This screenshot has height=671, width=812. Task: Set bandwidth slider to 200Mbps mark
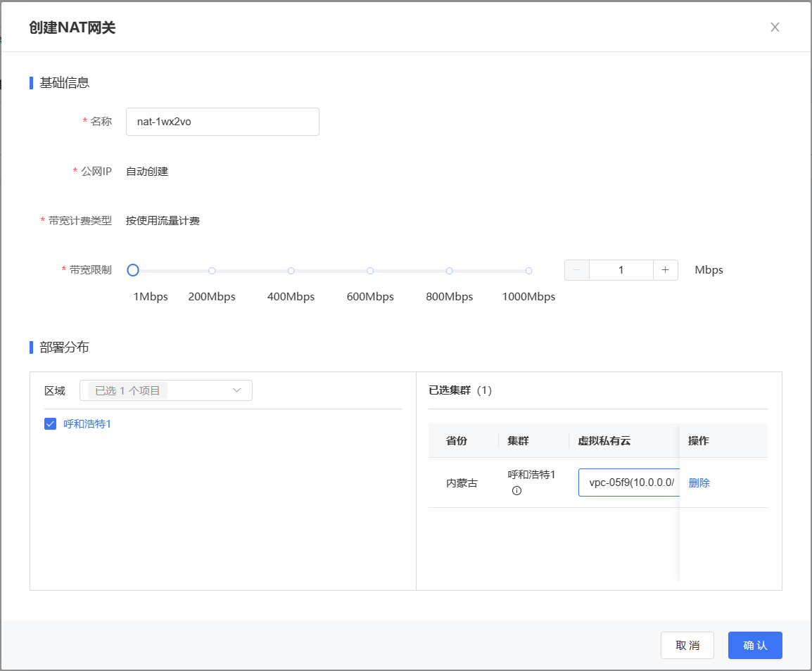pyautogui.click(x=212, y=271)
